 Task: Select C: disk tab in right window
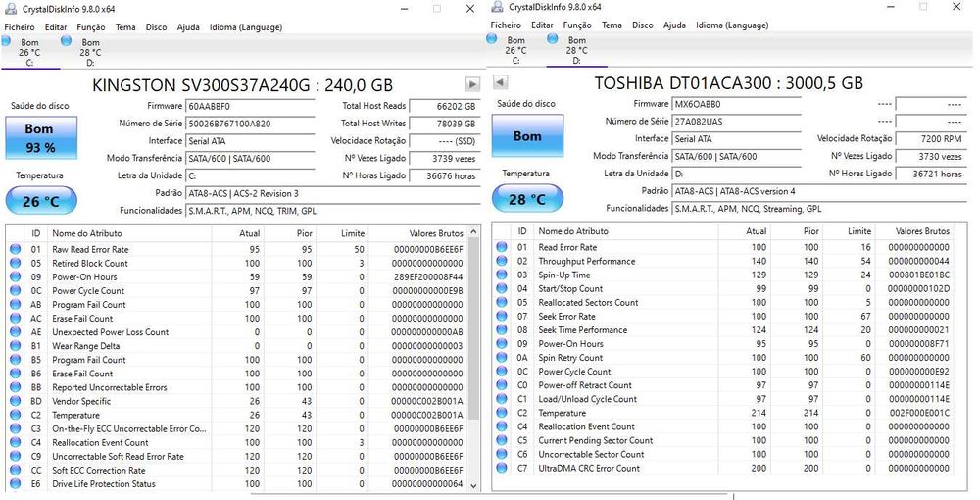click(x=515, y=51)
